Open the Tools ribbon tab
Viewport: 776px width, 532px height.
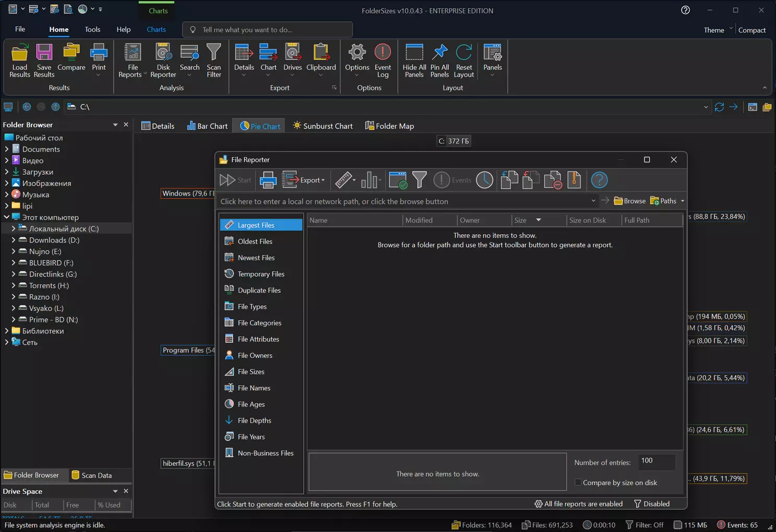92,30
